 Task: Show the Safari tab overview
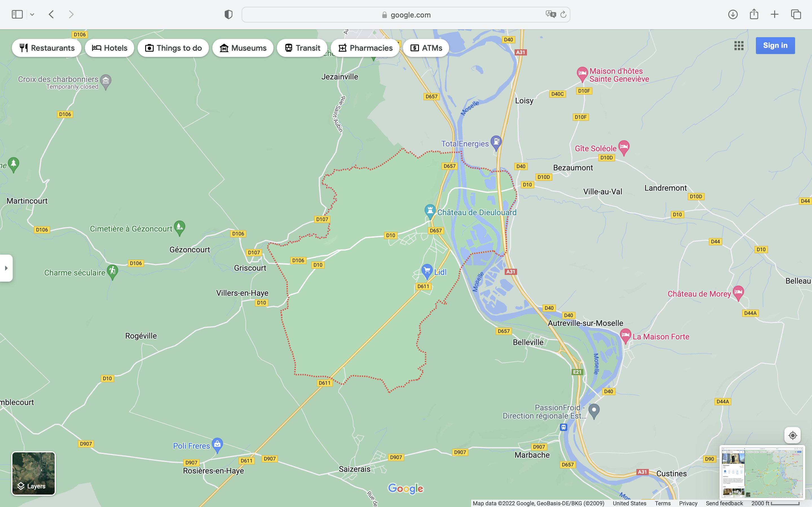[x=796, y=14]
